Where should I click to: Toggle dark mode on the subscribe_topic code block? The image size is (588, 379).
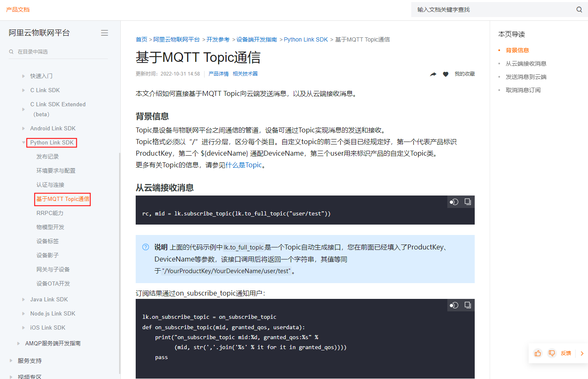[454, 202]
